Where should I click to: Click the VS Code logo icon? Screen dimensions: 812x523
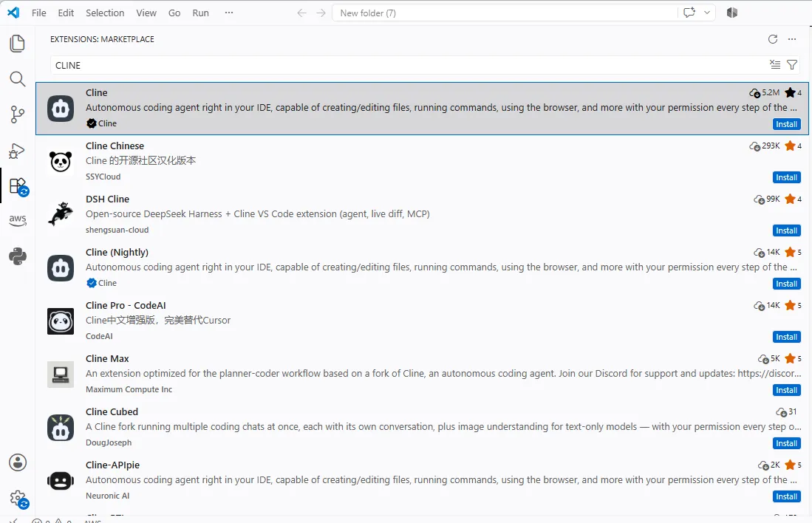[13, 13]
